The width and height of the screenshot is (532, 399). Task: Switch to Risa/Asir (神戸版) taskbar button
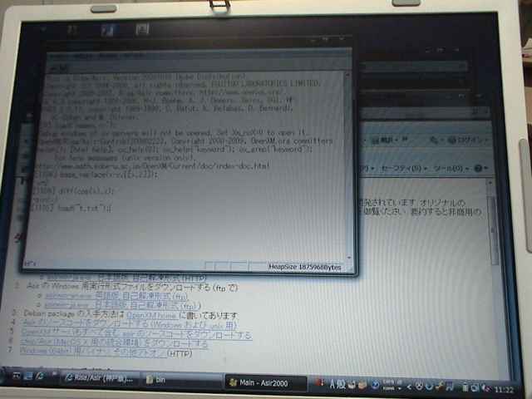click(99, 378)
